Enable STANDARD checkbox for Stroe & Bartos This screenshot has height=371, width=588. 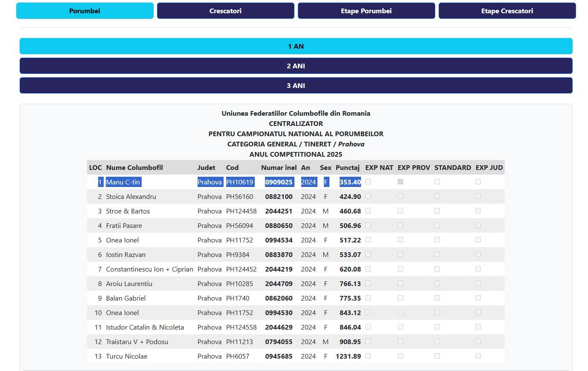(437, 211)
